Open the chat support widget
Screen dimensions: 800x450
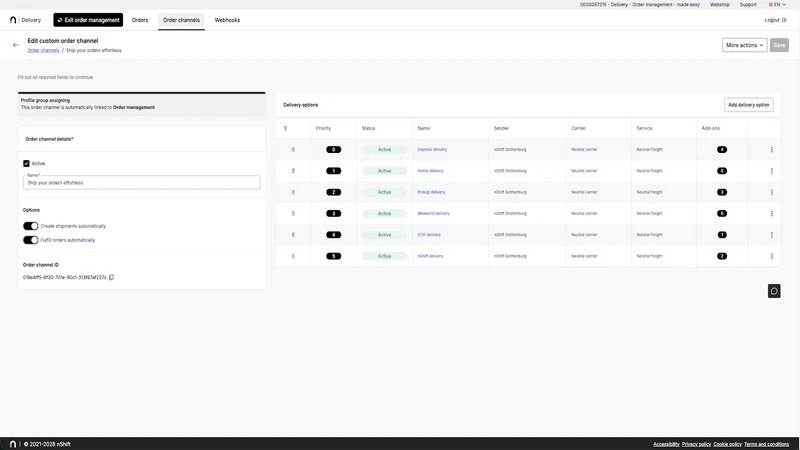[x=774, y=291]
